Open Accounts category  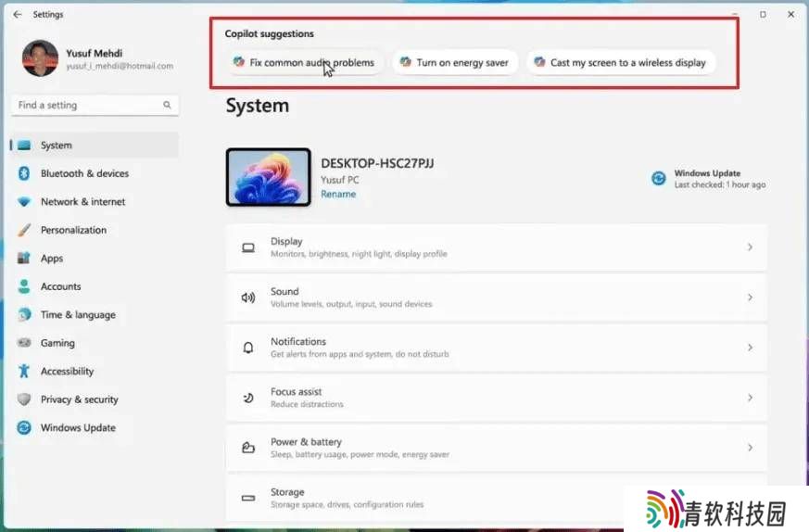click(95, 286)
